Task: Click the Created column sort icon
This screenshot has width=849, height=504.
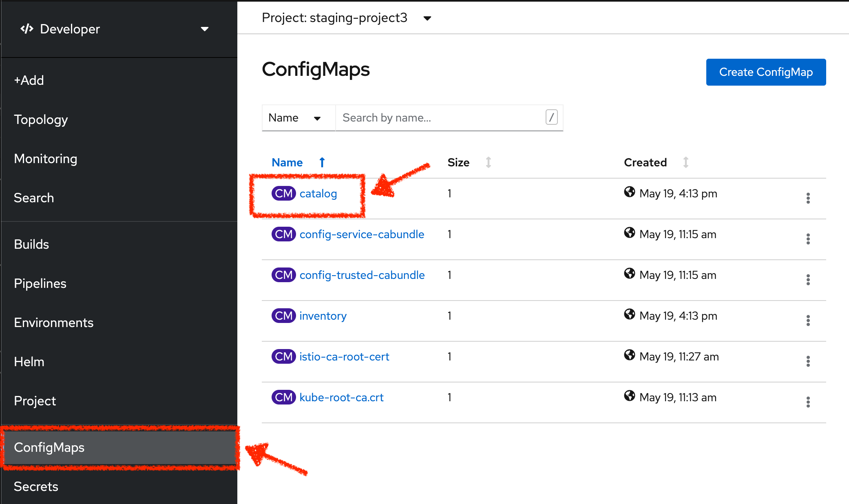Action: coord(686,162)
